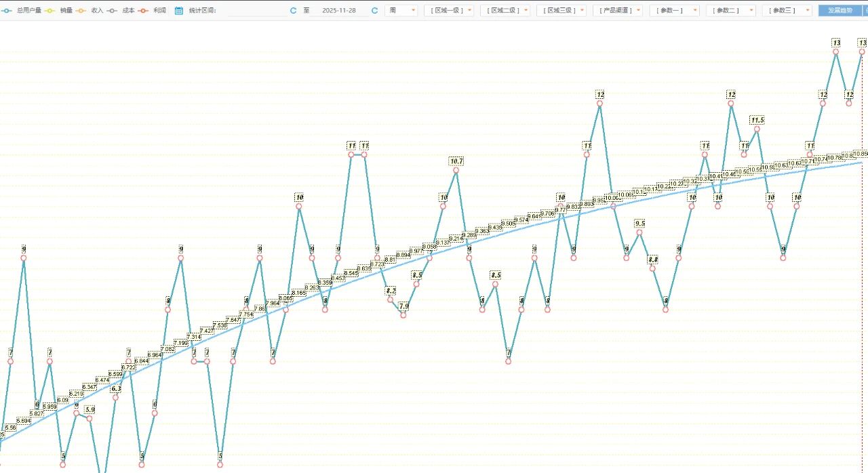This screenshot has width=868, height=473.
Task: Click the data point labeled 11.5
Action: point(757,129)
